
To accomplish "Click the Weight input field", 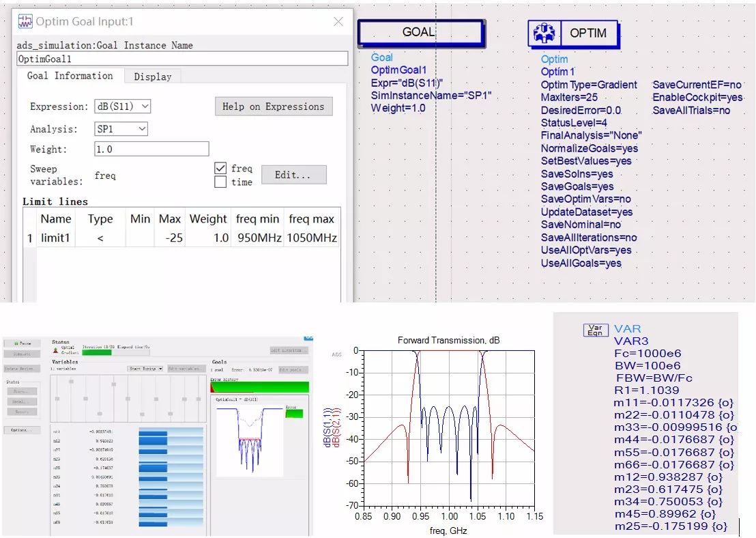I will pos(151,149).
